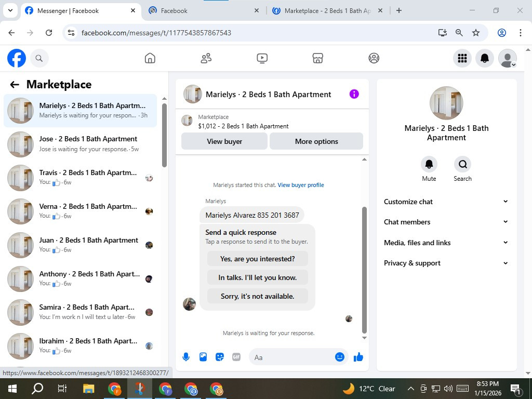Click the listing title $1,012 - 2 Beds 1 Bath Apartment
This screenshot has height=399, width=532.
pos(243,126)
